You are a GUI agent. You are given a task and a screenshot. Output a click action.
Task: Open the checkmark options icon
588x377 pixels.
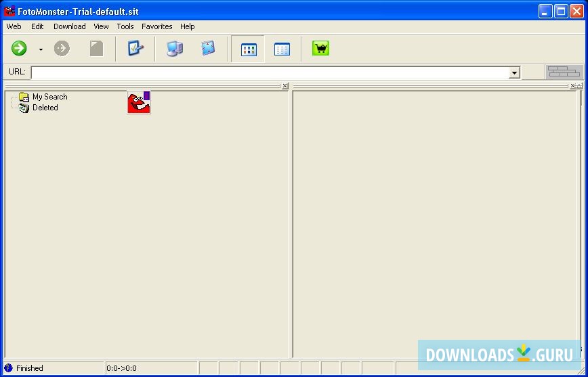pos(135,48)
